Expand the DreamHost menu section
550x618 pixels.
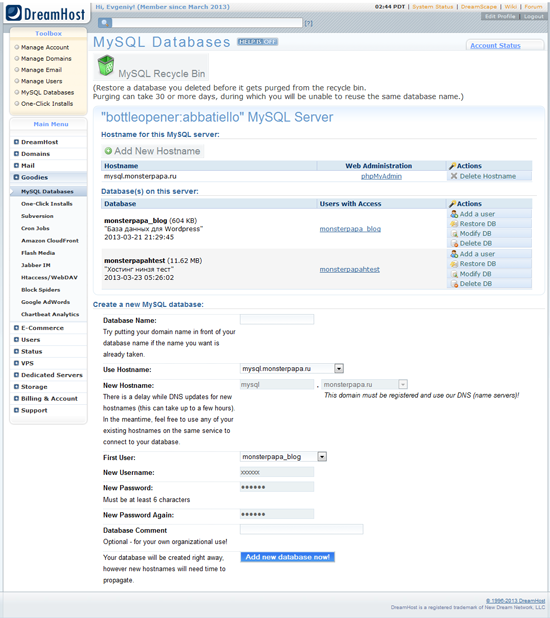17,142
